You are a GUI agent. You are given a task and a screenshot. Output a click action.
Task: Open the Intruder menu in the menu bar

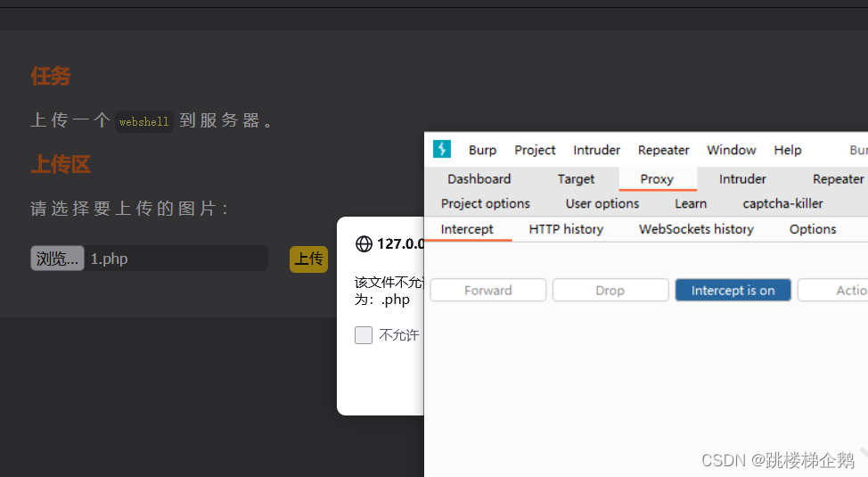point(596,150)
